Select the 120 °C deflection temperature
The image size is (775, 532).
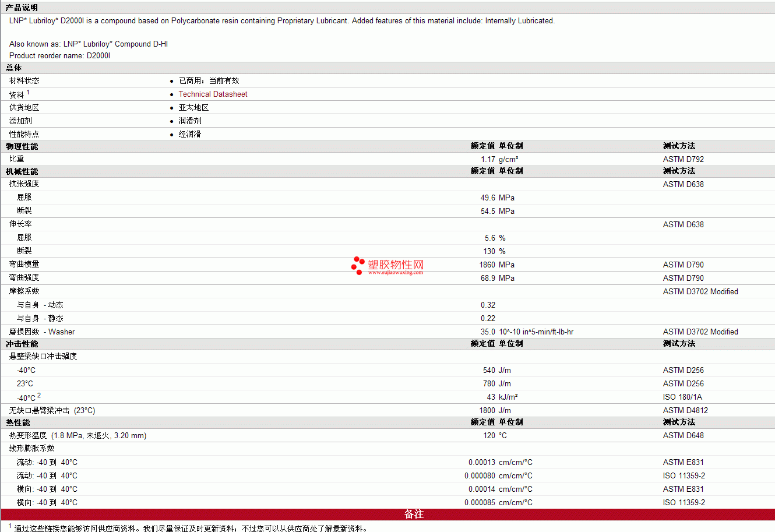(x=495, y=435)
